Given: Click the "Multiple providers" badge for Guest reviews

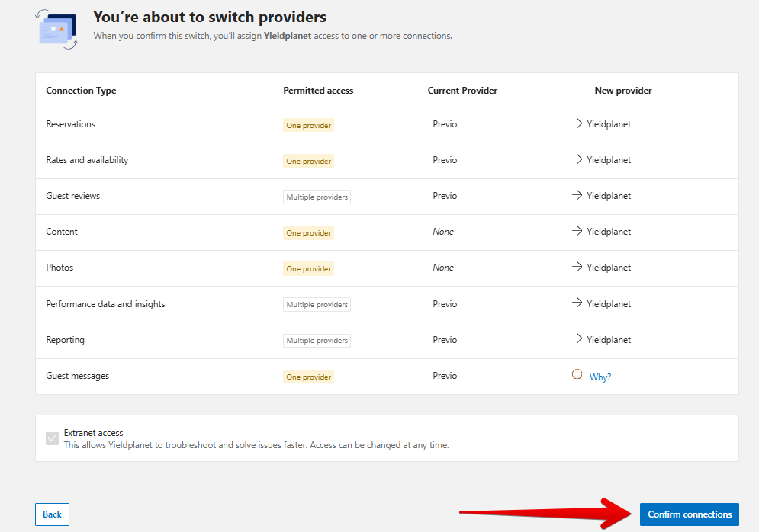Looking at the screenshot, I should (317, 197).
